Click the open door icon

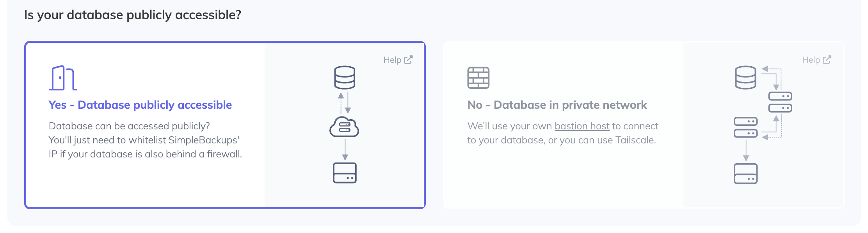pyautogui.click(x=62, y=78)
